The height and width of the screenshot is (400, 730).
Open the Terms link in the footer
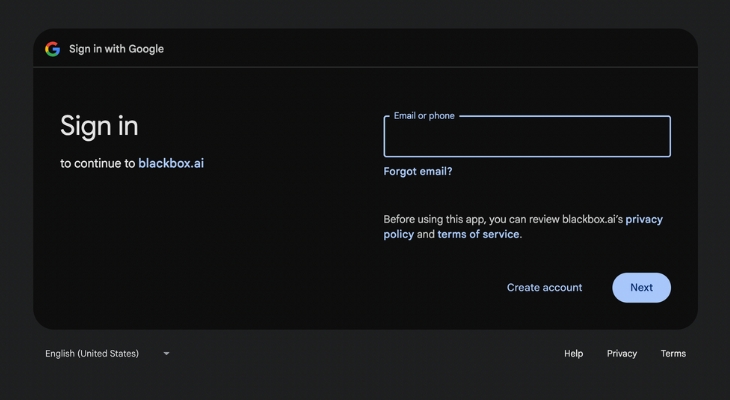tap(673, 353)
